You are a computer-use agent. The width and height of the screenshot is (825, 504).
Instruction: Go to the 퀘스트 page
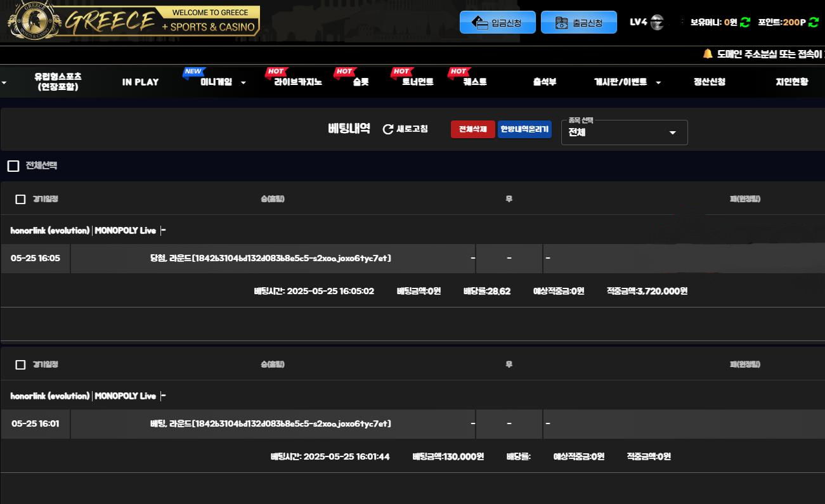click(x=475, y=82)
